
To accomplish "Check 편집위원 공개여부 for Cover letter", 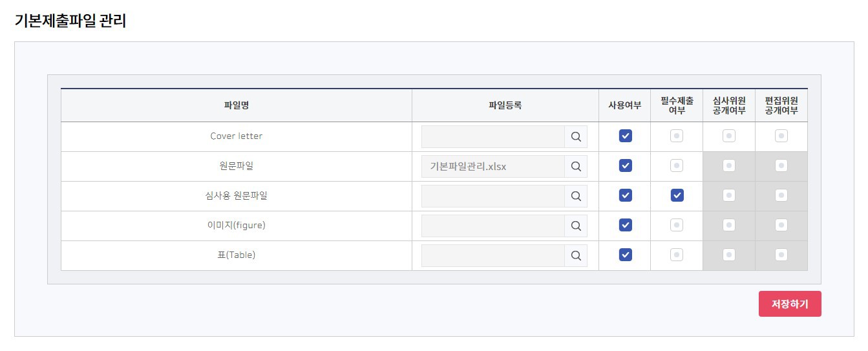I will (781, 136).
